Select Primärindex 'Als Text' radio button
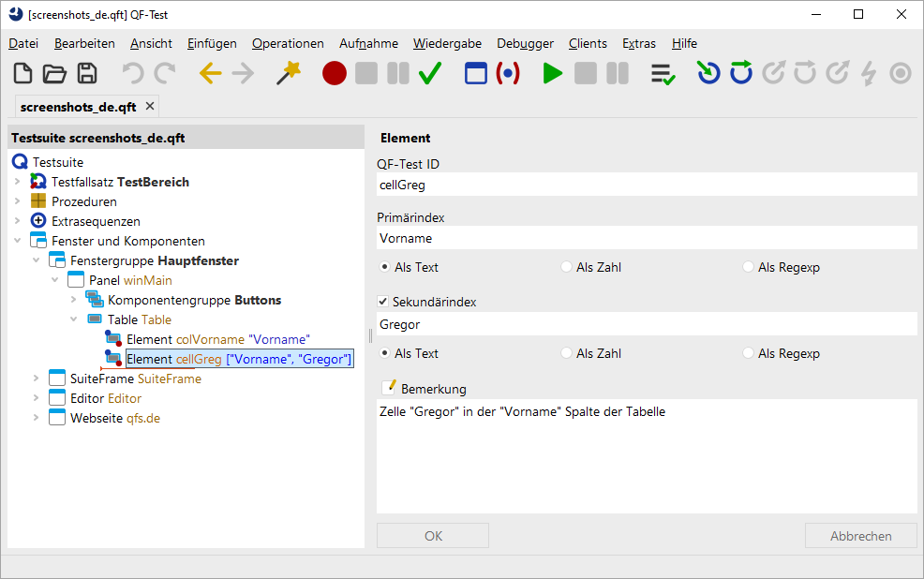 coord(385,267)
